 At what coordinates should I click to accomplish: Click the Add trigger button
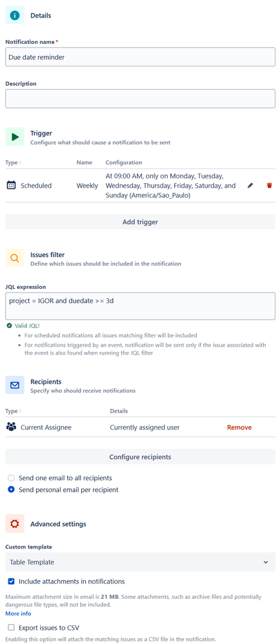click(x=140, y=222)
